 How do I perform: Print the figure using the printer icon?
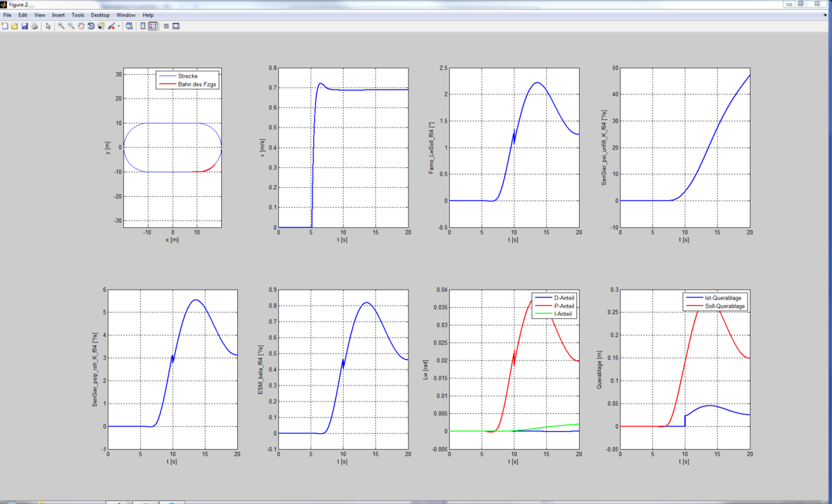point(34,26)
